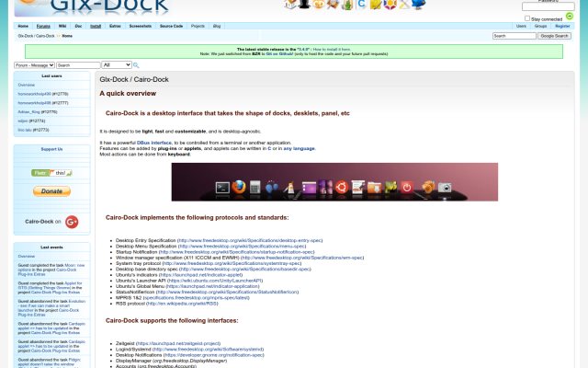Open the startup-notification-spec link
The height and width of the screenshot is (368, 588).
coord(237,252)
